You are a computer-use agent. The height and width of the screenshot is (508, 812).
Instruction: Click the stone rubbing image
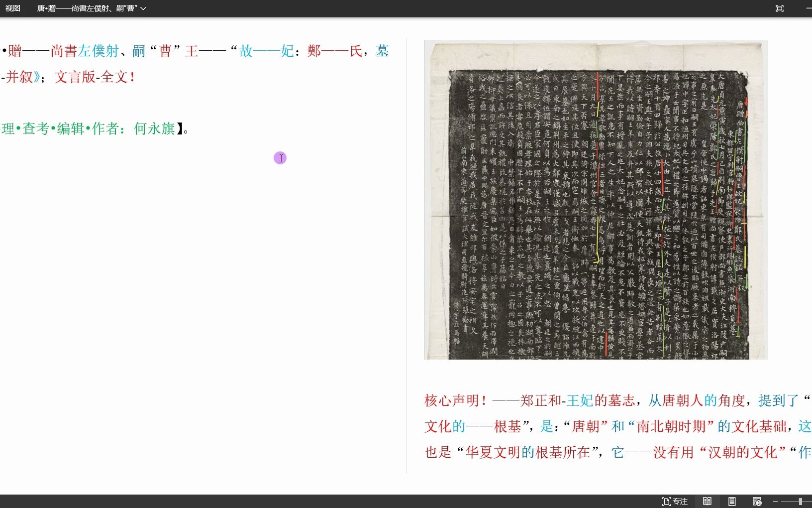tap(596, 200)
